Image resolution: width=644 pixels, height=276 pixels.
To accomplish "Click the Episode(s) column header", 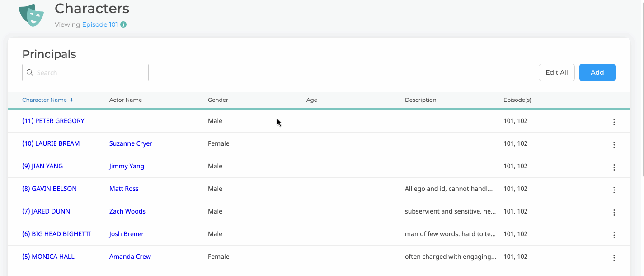I will 517,100.
